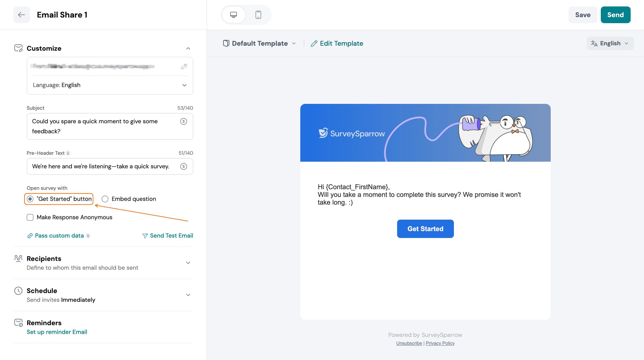Open the Language: English dropdown
The image size is (644, 360).
tap(110, 85)
